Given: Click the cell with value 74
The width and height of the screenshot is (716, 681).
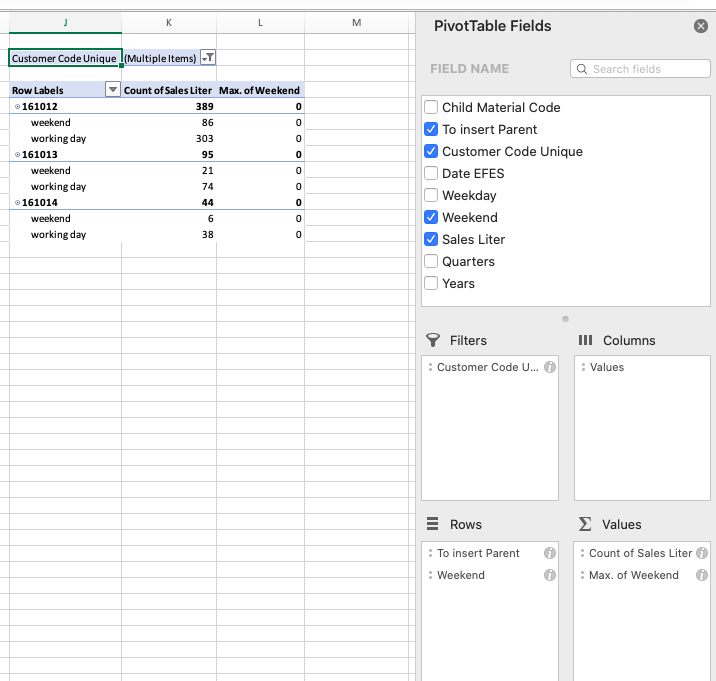Looking at the screenshot, I should pyautogui.click(x=169, y=186).
